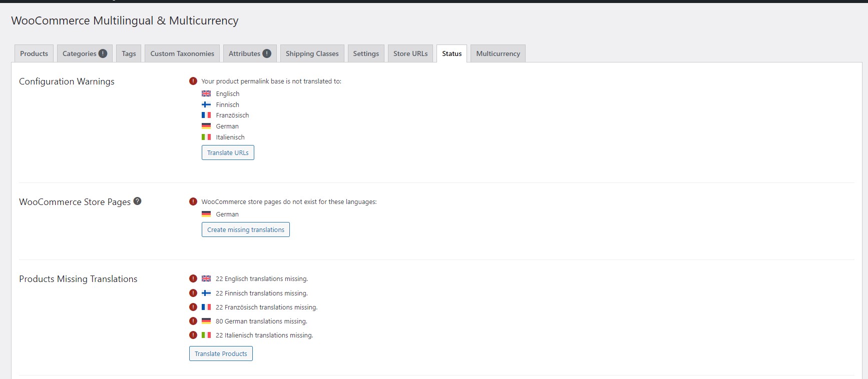The width and height of the screenshot is (868, 379).
Task: Click 'Finnisch' in permalink warning list
Action: [228, 105]
